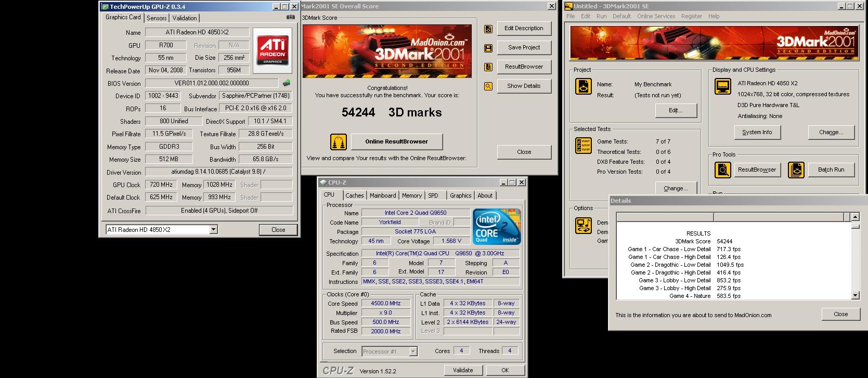Click the GPU Clock 720 MHz value
868x378 pixels.
pyautogui.click(x=161, y=185)
